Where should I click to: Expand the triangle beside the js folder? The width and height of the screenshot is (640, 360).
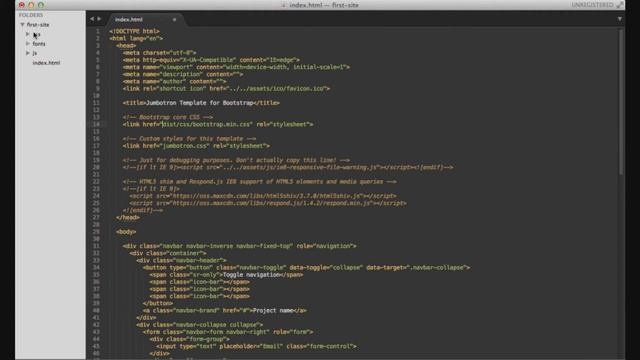[x=28, y=53]
